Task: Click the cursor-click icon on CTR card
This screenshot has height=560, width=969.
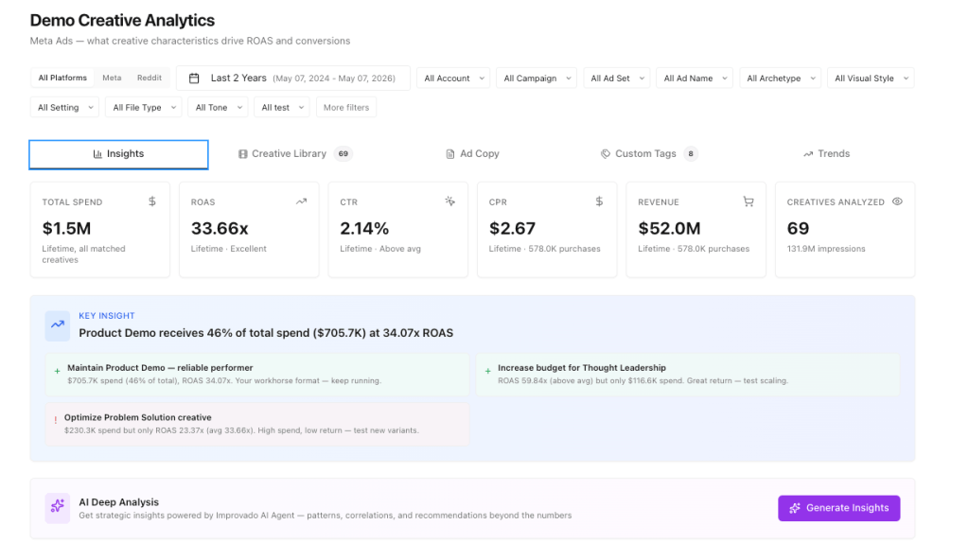Action: pos(449,201)
